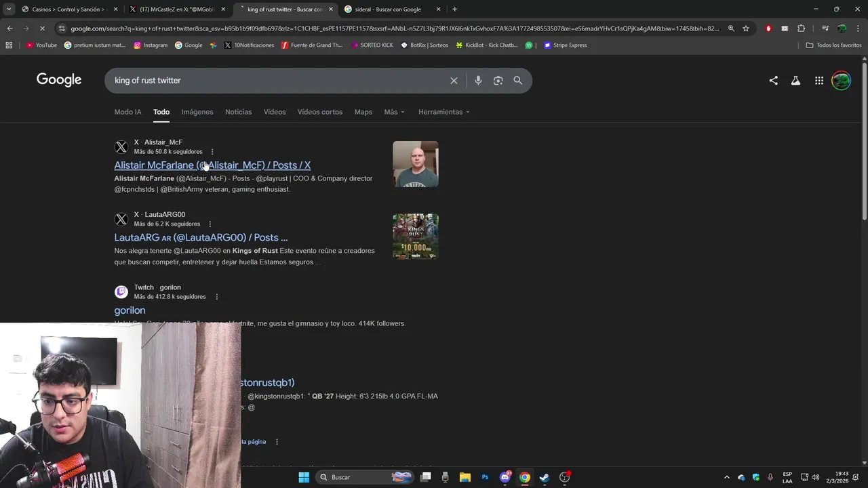The width and height of the screenshot is (868, 488).
Task: Switch to the Vídeos tab
Action: (275, 112)
